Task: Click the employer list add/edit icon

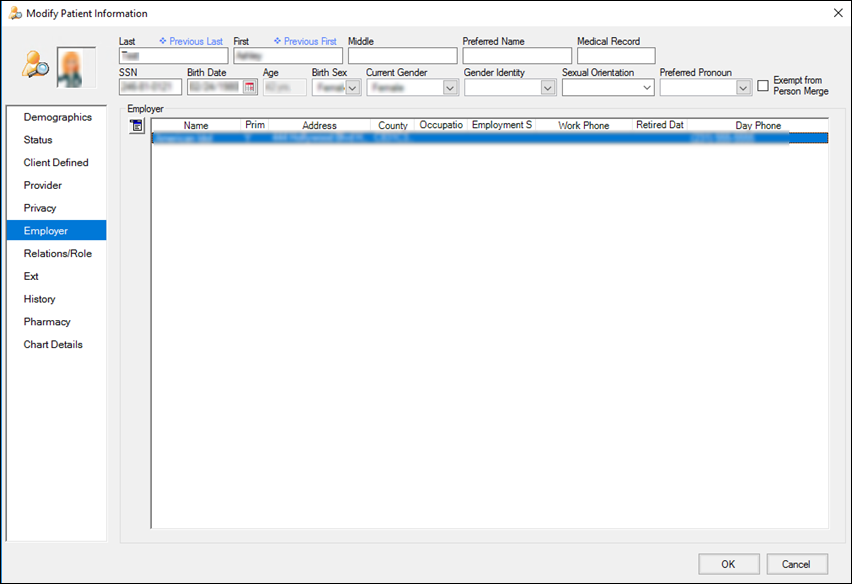Action: [137, 126]
